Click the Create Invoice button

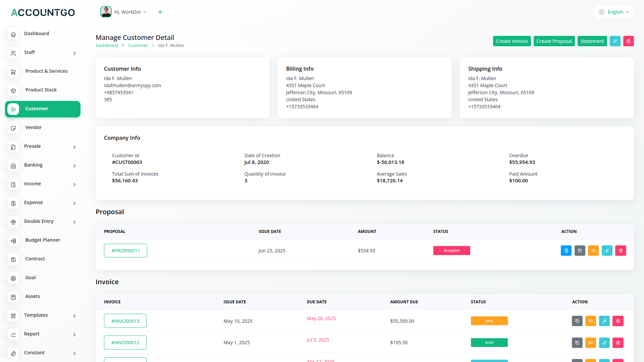click(512, 41)
